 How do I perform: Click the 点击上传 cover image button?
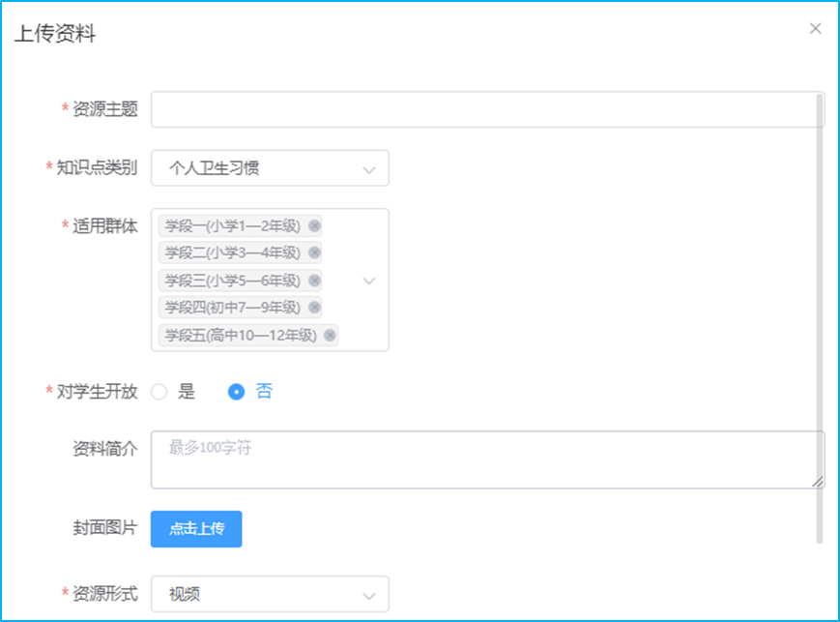coord(196,529)
